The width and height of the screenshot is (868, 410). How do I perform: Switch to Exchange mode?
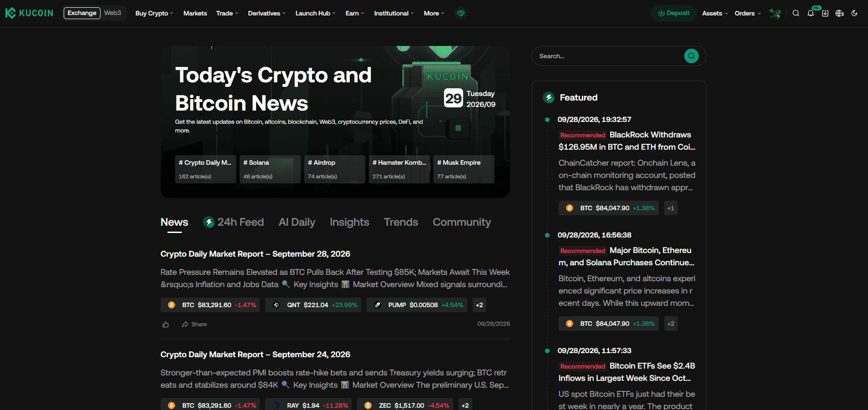coord(82,13)
